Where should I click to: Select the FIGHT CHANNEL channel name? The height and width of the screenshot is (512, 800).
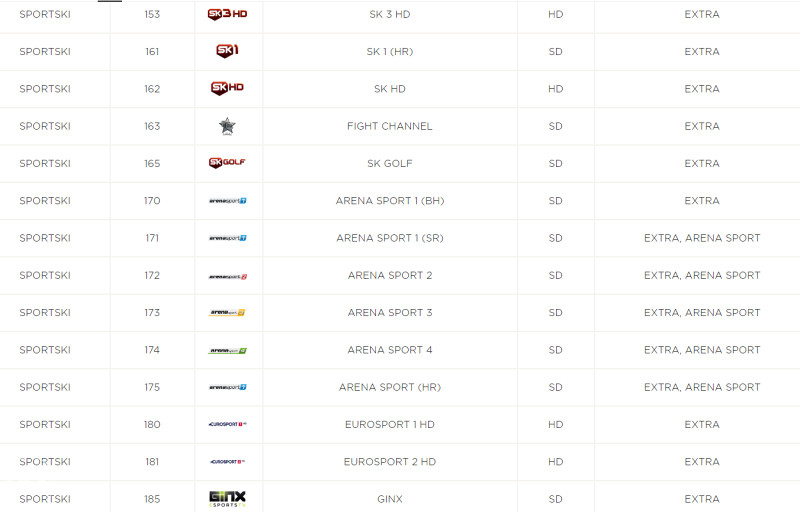(x=390, y=126)
